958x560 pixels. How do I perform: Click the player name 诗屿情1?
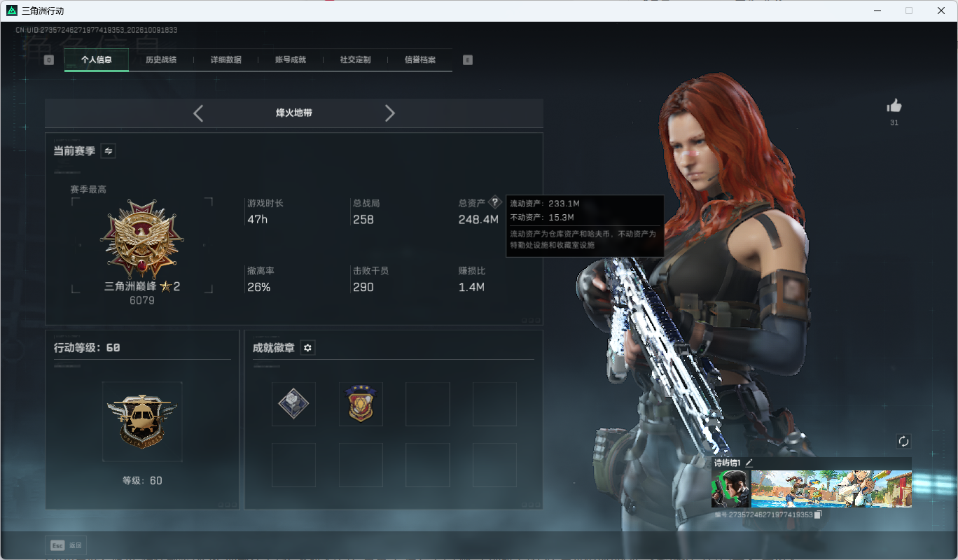[728, 463]
